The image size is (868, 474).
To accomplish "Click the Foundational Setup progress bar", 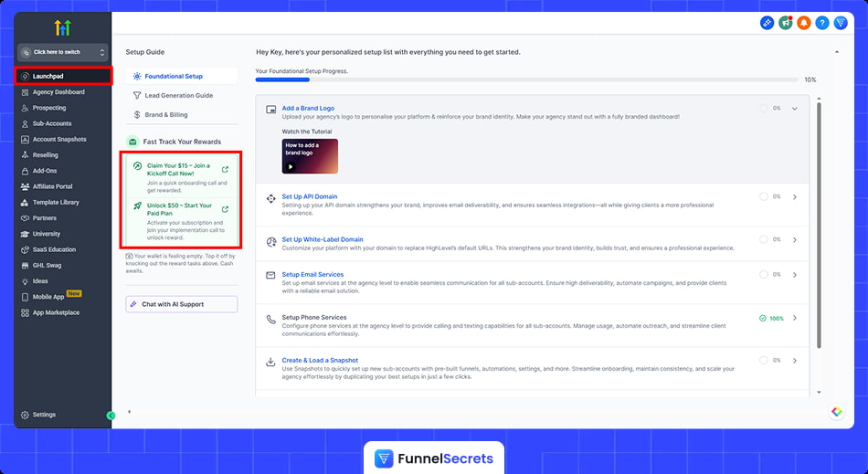I will (x=526, y=79).
